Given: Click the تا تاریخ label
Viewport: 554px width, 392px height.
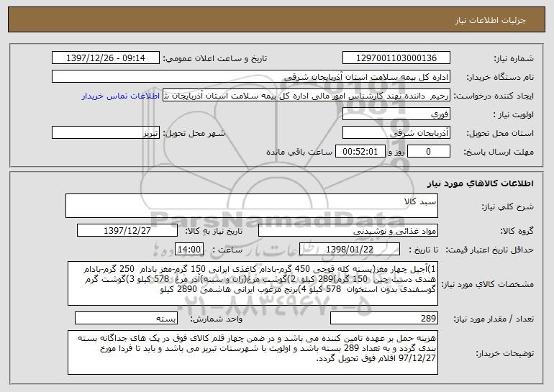Looking at the screenshot, I should click(x=423, y=250).
